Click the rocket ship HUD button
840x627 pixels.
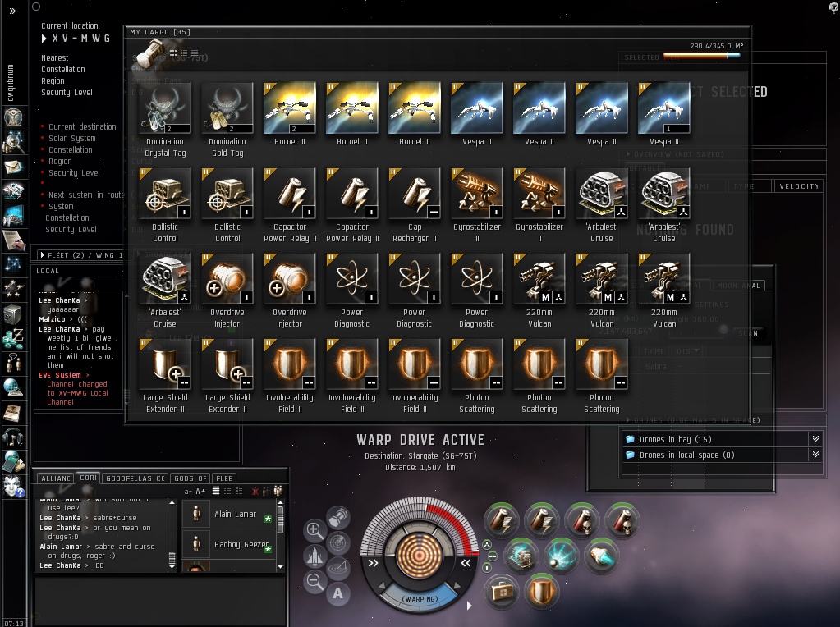[315, 556]
